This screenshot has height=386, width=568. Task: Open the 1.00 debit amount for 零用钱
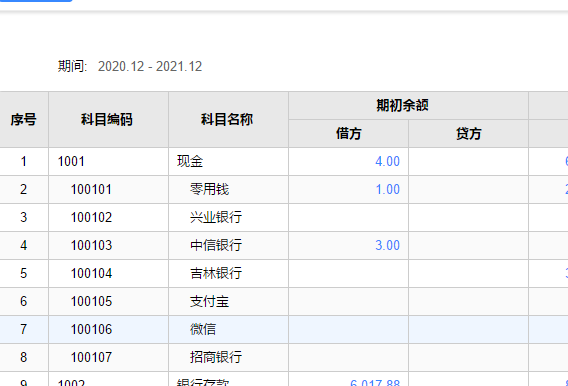pos(388,189)
